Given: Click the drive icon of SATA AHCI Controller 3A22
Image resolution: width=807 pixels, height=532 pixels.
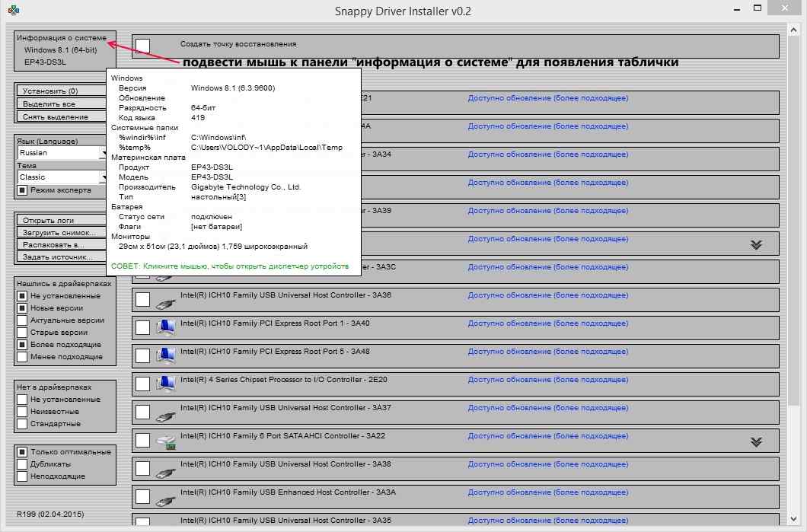Looking at the screenshot, I should click(166, 442).
